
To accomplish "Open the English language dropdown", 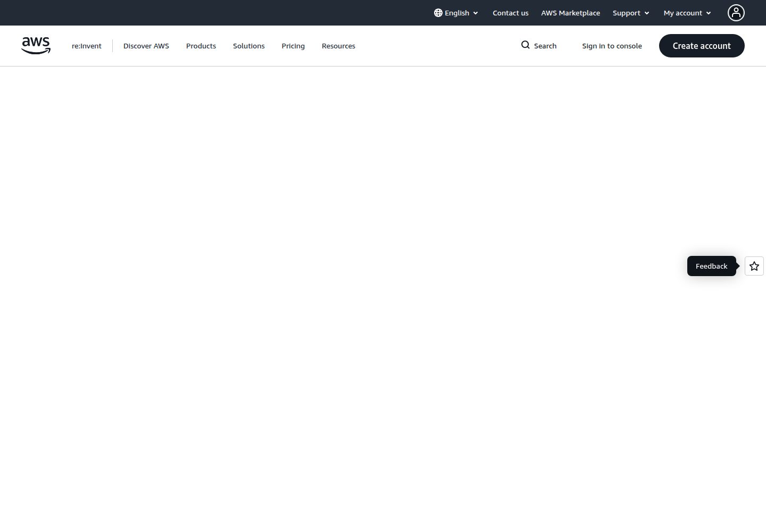I will coord(456,13).
